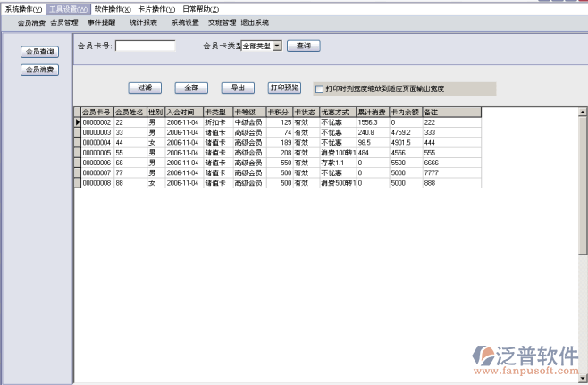Click the 会员查询 sidebar button
Screen dimensions: 588x385
[40, 53]
